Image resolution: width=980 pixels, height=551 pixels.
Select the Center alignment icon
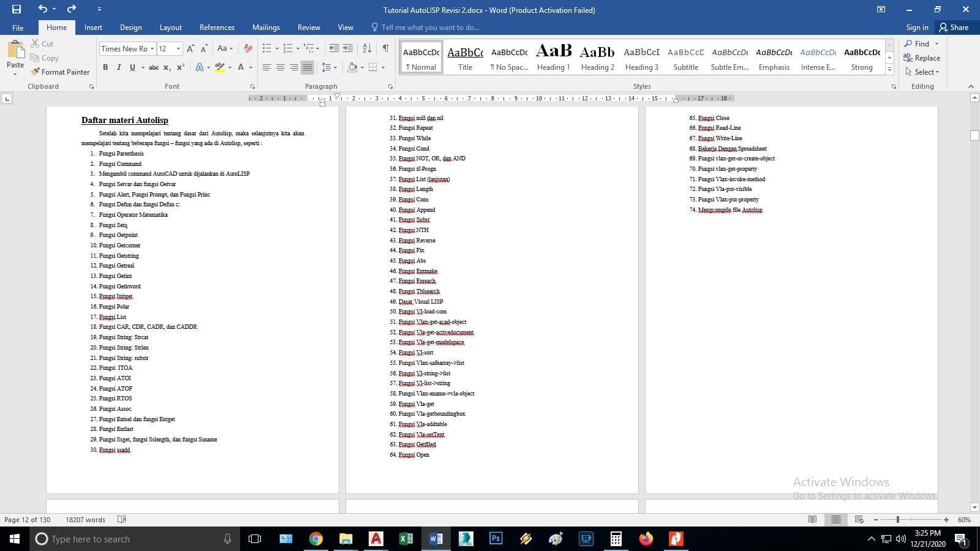(281, 67)
